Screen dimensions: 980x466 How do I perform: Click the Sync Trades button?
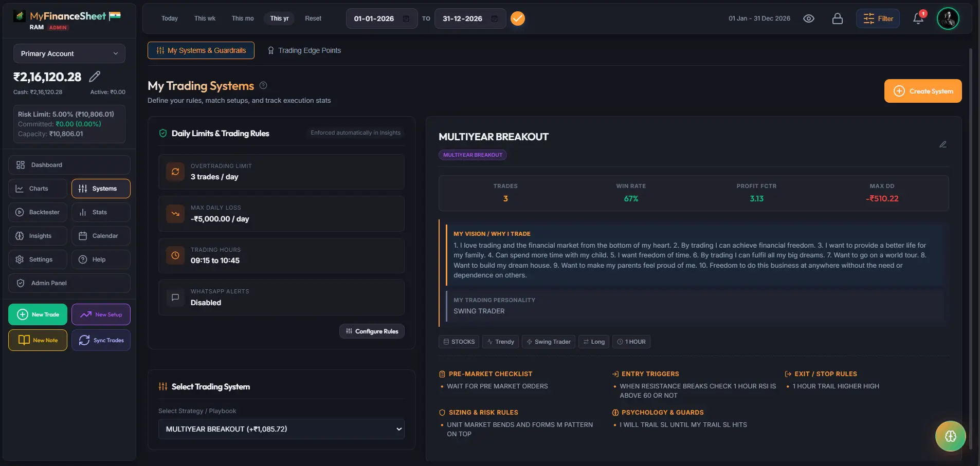[x=101, y=340]
